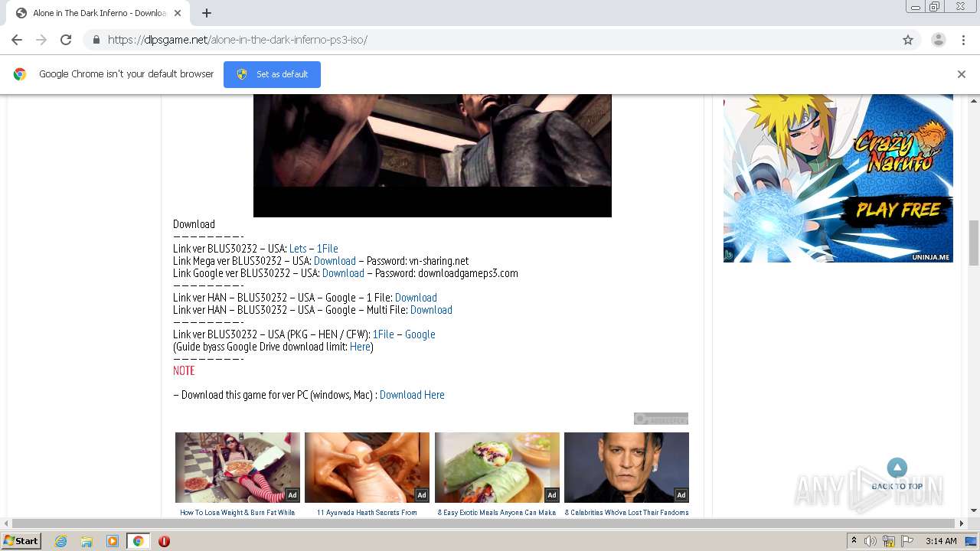View site security lock info
This screenshot has height=551, width=980.
click(96, 40)
